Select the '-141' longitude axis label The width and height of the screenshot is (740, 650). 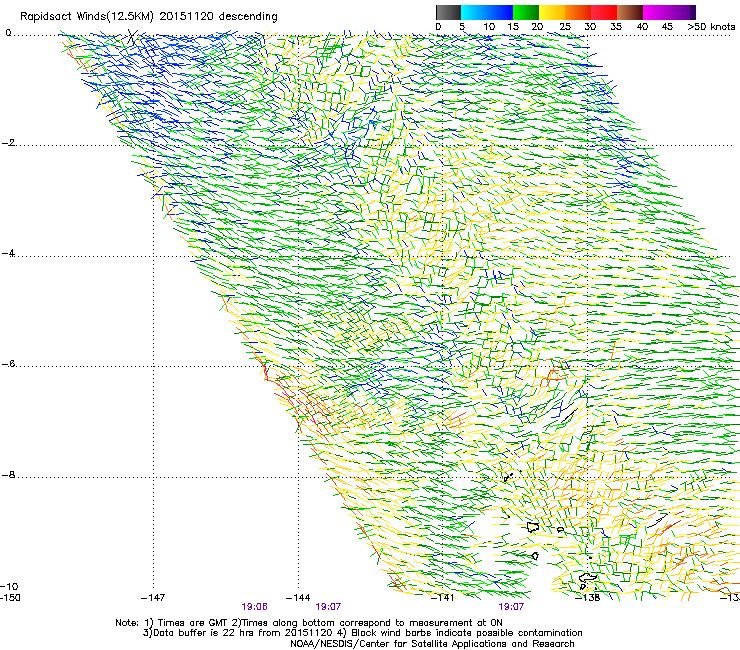pos(443,598)
